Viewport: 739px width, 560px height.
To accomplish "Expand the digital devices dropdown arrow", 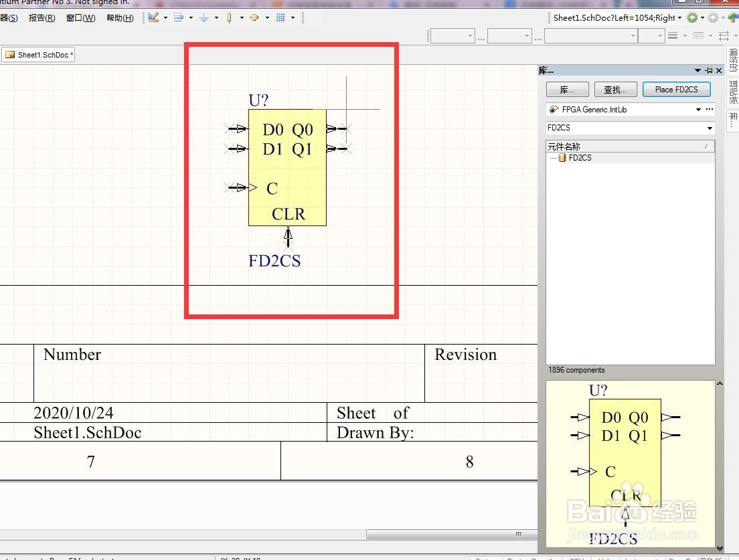I will [242, 18].
